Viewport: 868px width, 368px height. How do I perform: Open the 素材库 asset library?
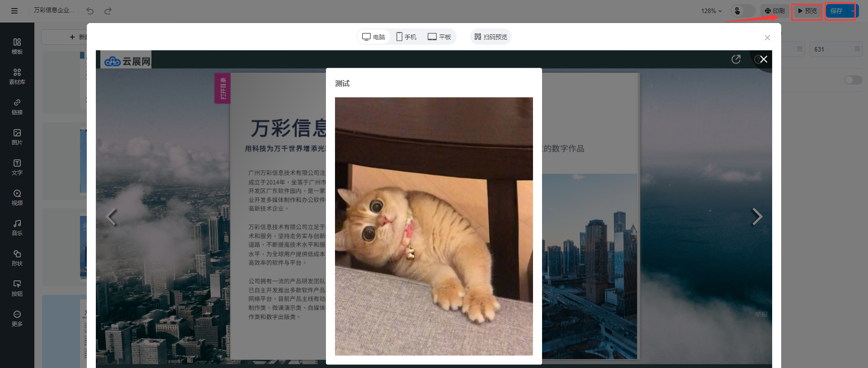click(x=17, y=76)
